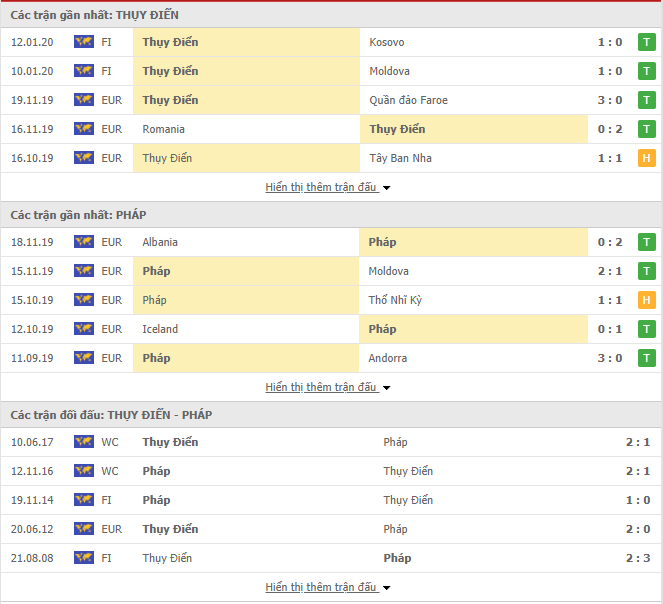The image size is (663, 604).
Task: Select the Pháp vs Moldova 2:1 result
Action: (x=610, y=271)
